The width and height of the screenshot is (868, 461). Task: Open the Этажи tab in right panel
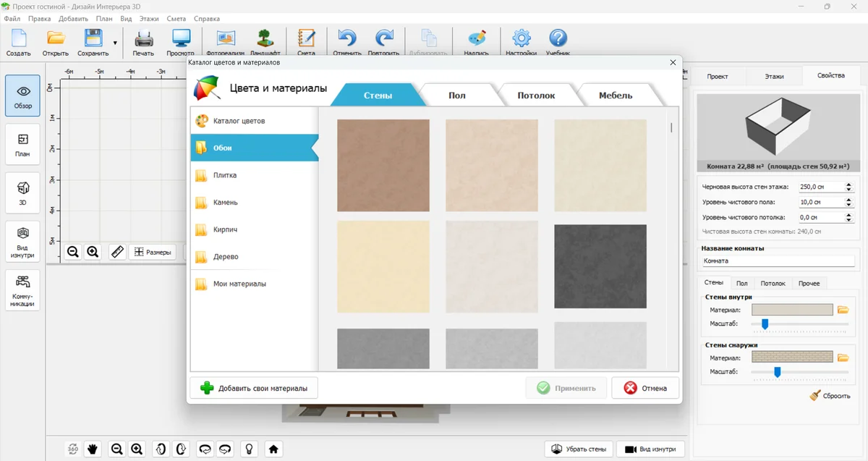[773, 76]
